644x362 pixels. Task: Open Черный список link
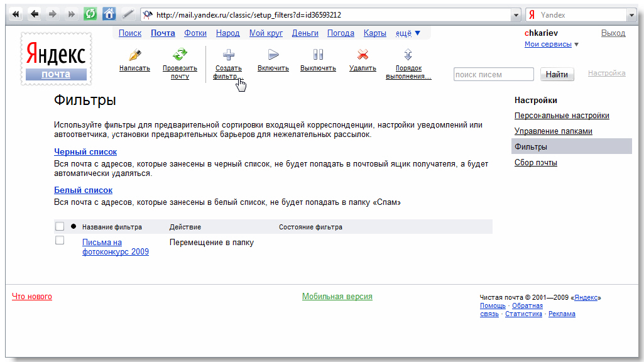coord(85,151)
